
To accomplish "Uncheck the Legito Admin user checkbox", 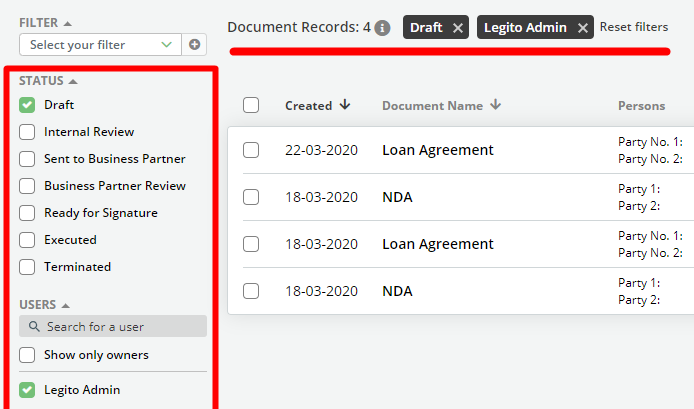I will [27, 390].
